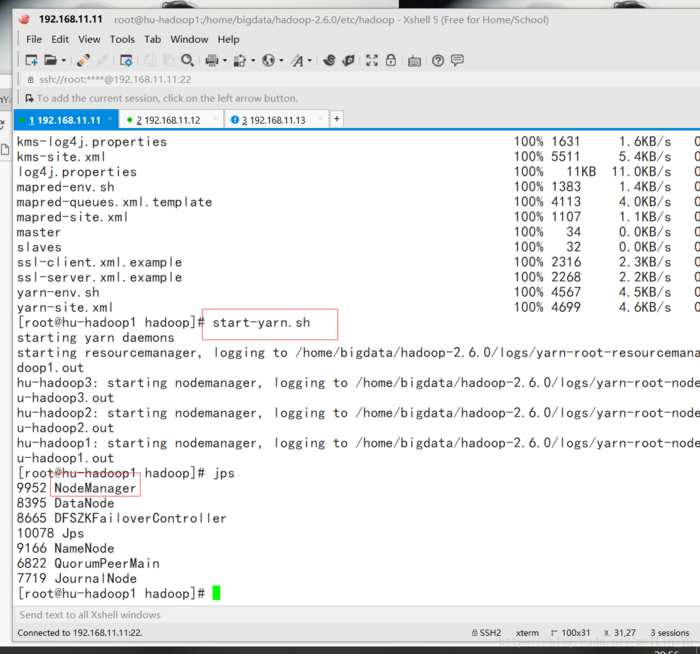
Task: Open the File menu
Action: 34,39
